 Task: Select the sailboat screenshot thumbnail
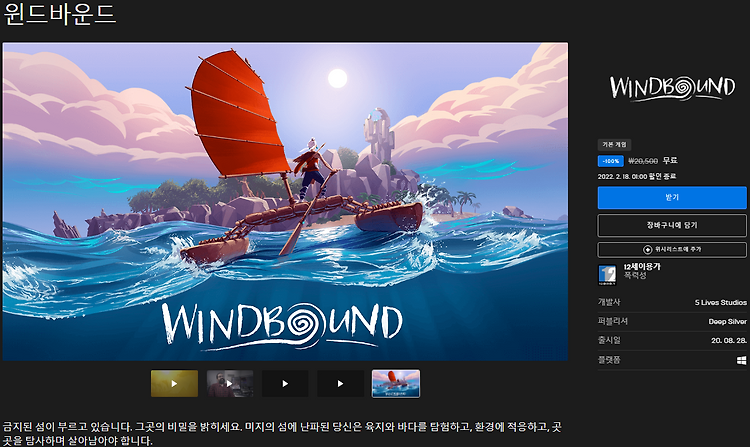pyautogui.click(x=396, y=383)
